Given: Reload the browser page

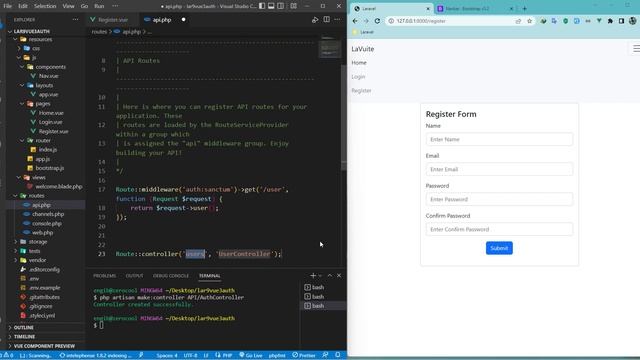Looking at the screenshot, I should click(x=377, y=21).
